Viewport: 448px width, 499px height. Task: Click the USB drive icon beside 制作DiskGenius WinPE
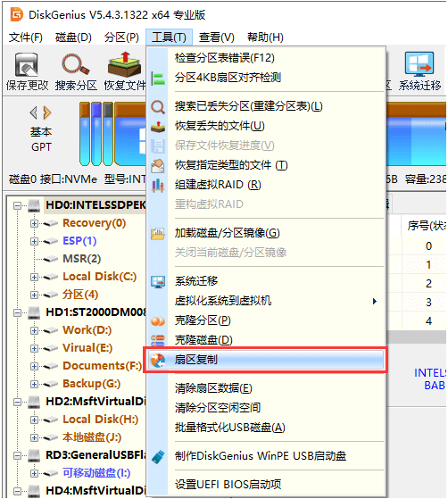(x=158, y=456)
